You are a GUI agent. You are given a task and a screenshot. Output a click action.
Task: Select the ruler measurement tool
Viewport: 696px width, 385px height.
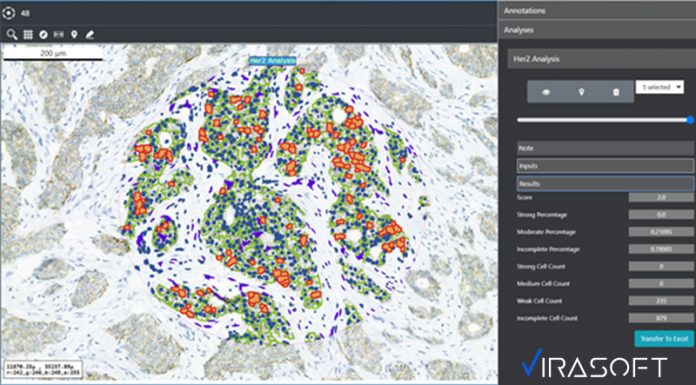click(59, 34)
